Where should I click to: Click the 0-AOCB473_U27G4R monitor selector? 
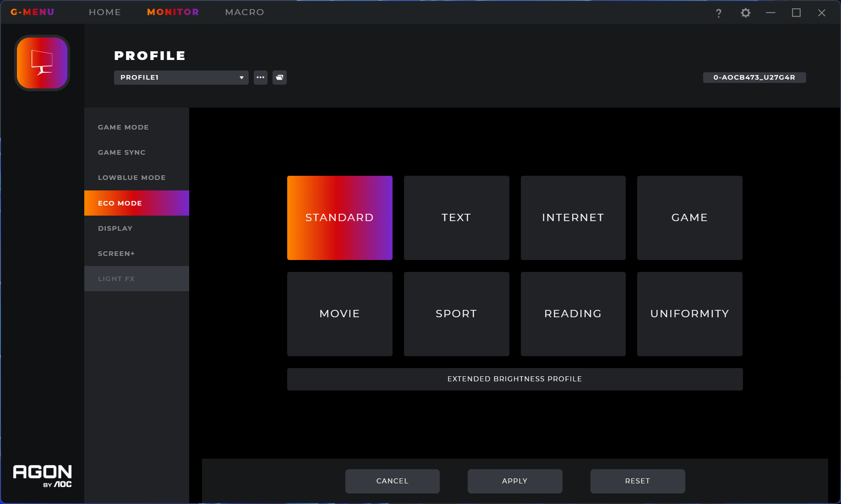pyautogui.click(x=754, y=77)
